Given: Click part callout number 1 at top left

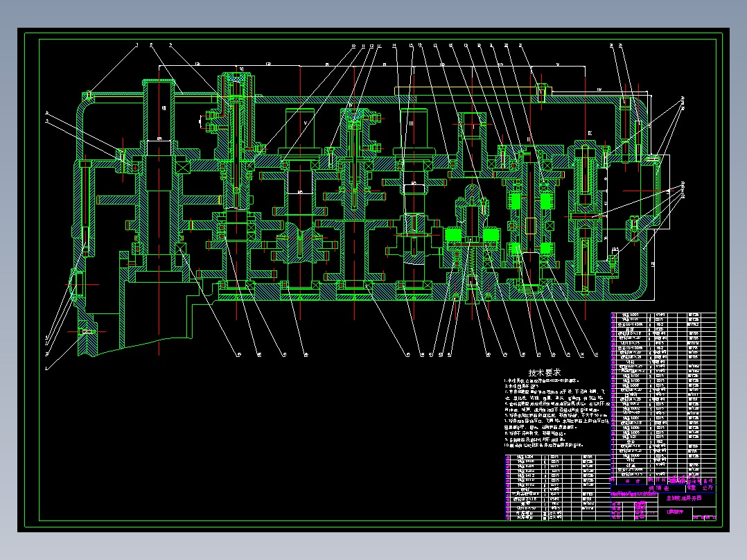Looking at the screenshot, I should tap(137, 45).
